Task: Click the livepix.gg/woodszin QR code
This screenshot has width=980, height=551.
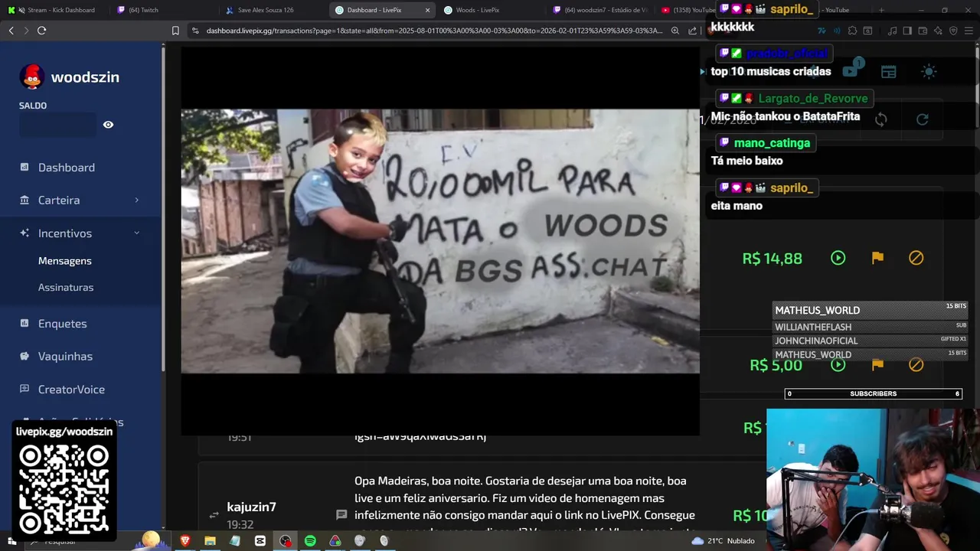Action: (64, 489)
